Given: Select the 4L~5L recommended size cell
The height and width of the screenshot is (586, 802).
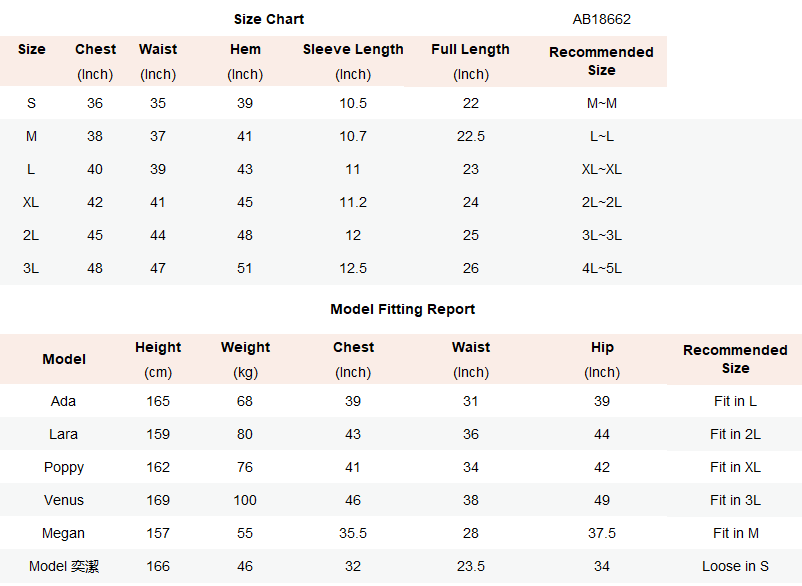Looking at the screenshot, I should [602, 268].
